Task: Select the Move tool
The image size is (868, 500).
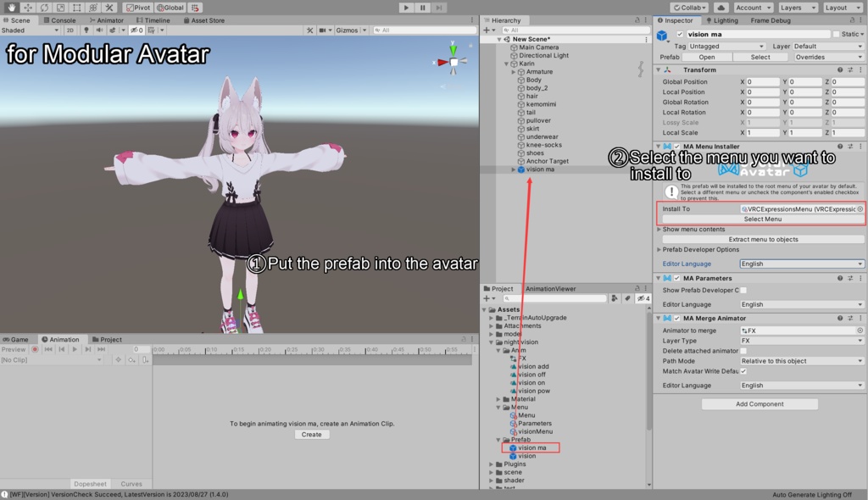Action: coord(28,7)
